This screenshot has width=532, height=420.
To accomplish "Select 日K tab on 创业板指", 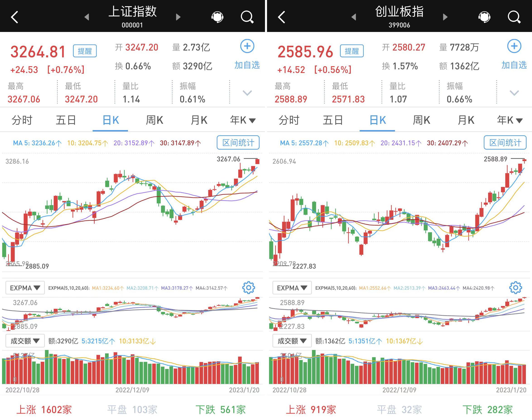I will [x=378, y=120].
